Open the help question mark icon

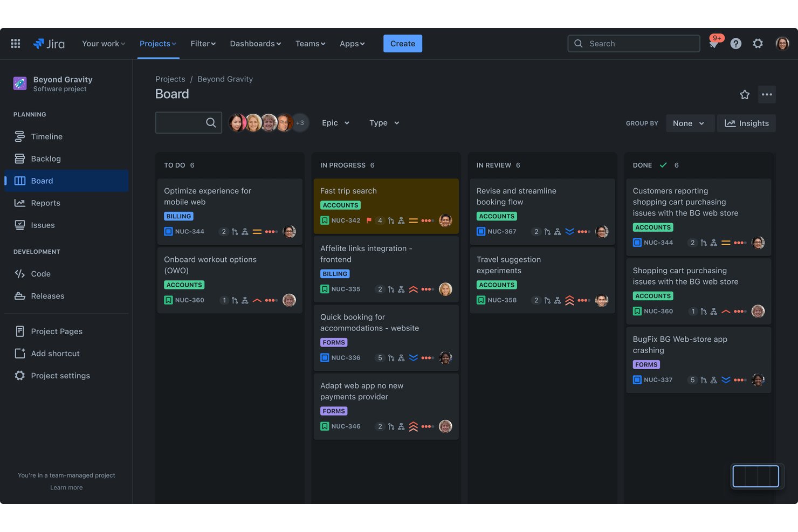pyautogui.click(x=736, y=44)
